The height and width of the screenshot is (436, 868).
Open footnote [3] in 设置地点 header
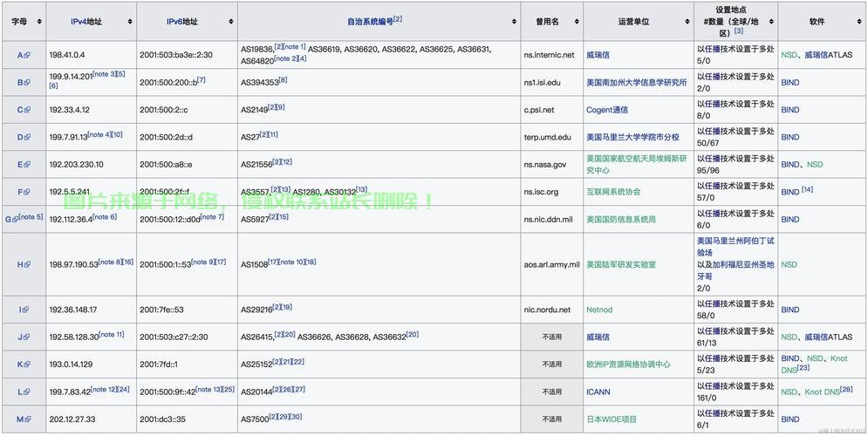pos(738,31)
